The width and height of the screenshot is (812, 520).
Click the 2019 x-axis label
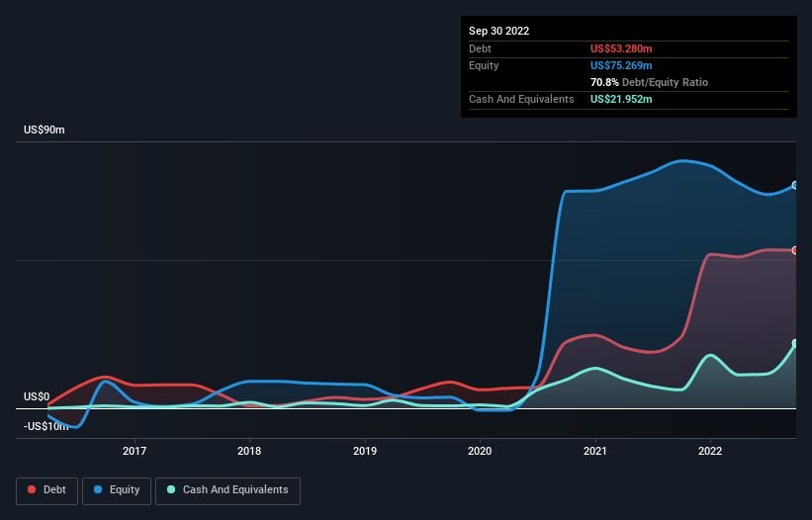pyautogui.click(x=365, y=451)
